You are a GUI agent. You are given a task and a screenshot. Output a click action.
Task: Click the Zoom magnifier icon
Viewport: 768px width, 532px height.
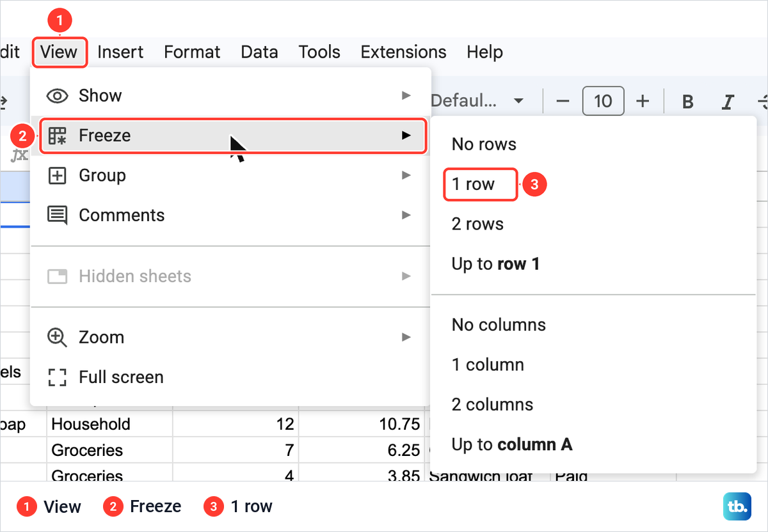click(x=58, y=338)
